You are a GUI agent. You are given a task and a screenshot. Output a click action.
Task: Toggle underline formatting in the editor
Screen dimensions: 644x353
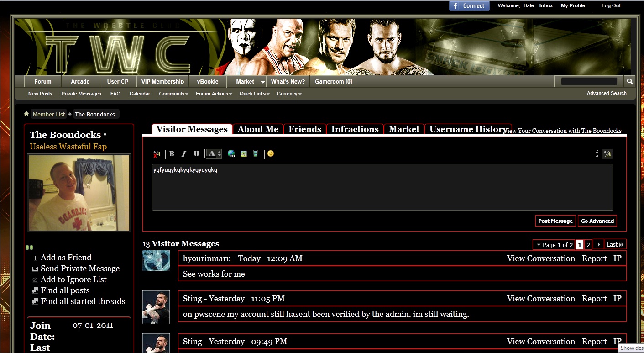coord(196,154)
